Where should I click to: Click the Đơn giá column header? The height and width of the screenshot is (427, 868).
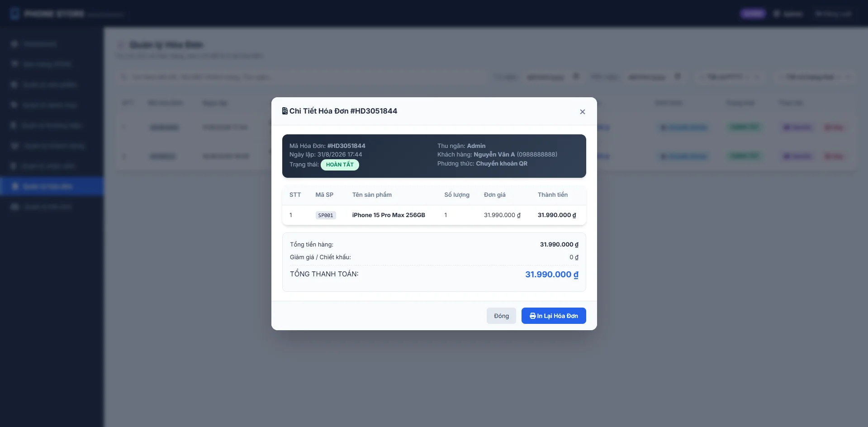tap(495, 195)
